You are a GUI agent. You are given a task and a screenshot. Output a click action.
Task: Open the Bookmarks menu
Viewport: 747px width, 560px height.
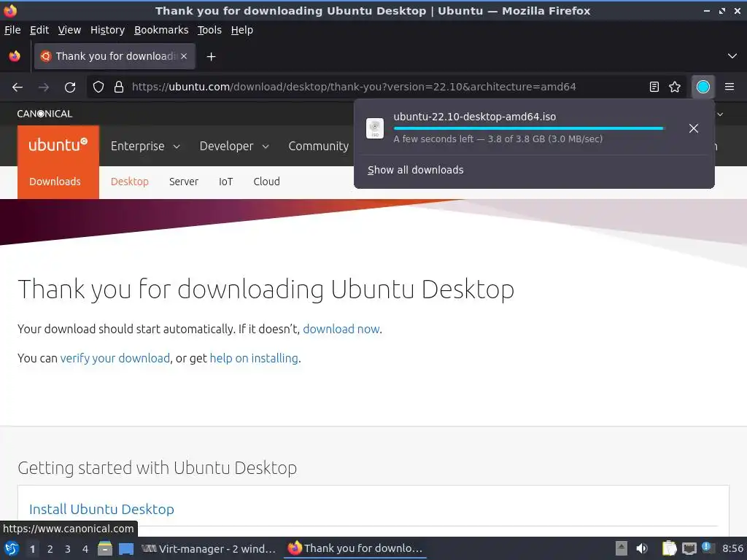click(161, 30)
